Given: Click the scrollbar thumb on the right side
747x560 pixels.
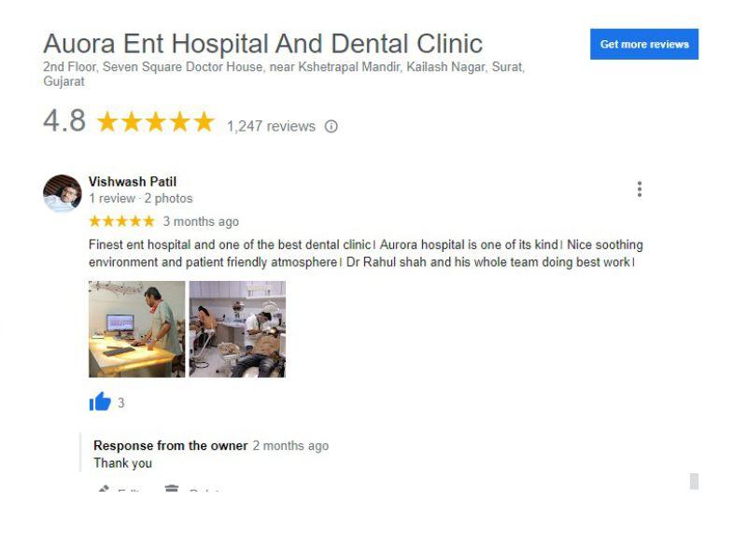Looking at the screenshot, I should point(694,481).
